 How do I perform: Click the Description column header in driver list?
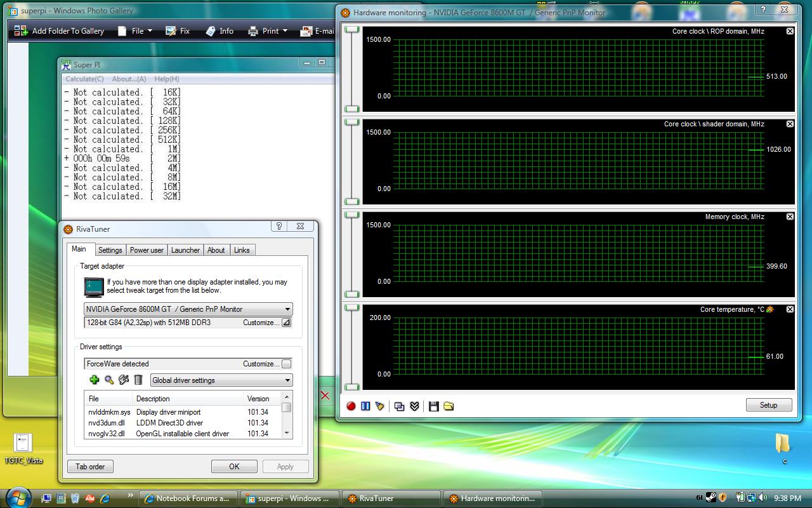coord(188,399)
